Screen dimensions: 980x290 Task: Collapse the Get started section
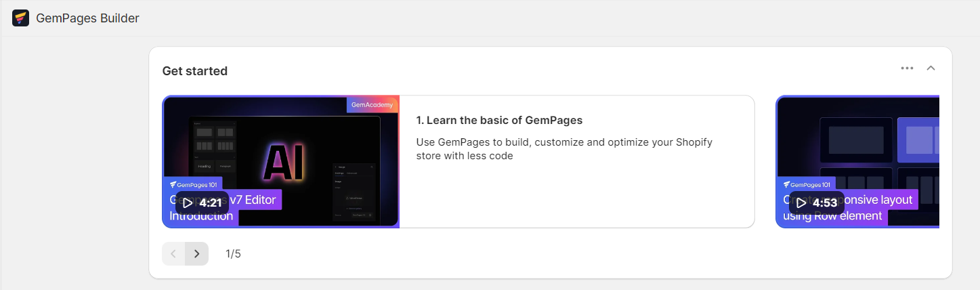coord(931,68)
